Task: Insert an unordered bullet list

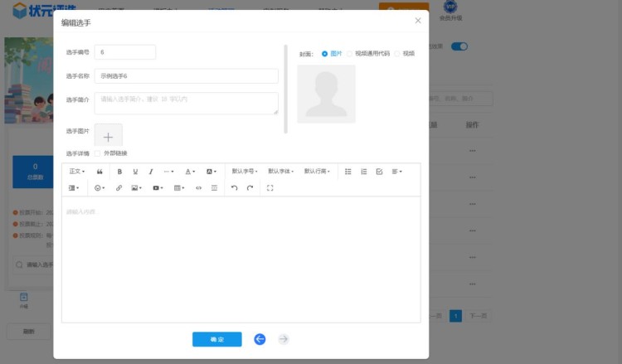Action: pyautogui.click(x=348, y=172)
